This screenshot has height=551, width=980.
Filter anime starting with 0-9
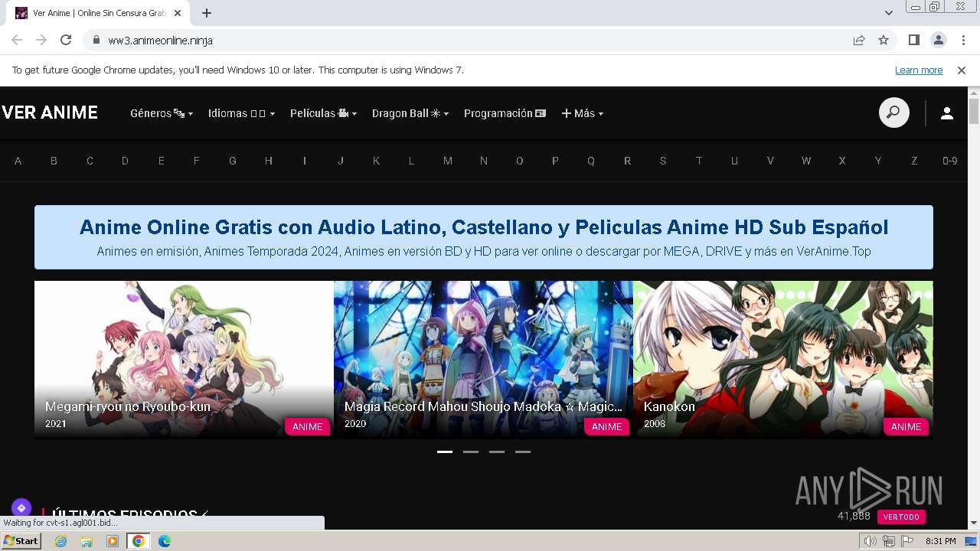point(950,161)
